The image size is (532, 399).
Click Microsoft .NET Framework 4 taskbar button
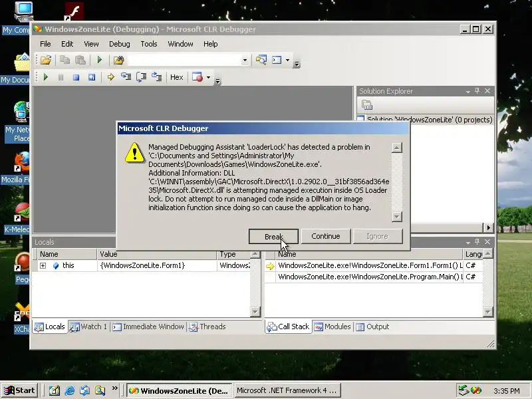[287, 390]
